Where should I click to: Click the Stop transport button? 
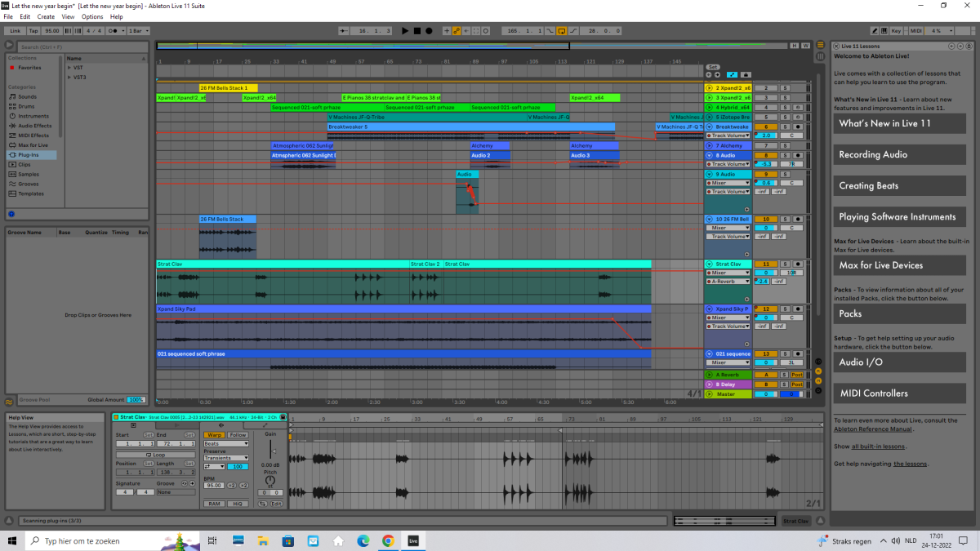tap(416, 30)
